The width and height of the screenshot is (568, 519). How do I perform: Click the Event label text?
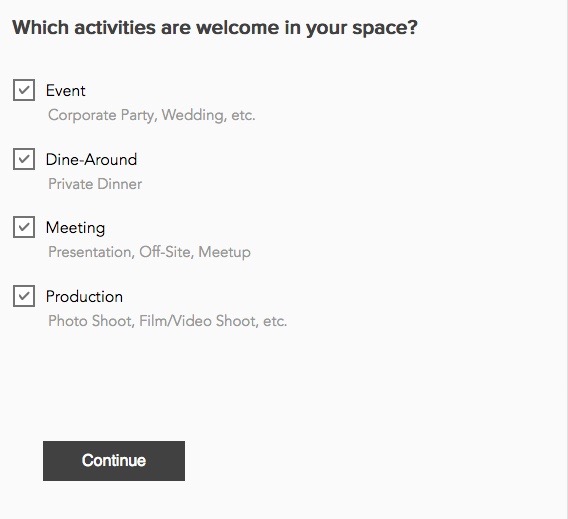(x=66, y=91)
